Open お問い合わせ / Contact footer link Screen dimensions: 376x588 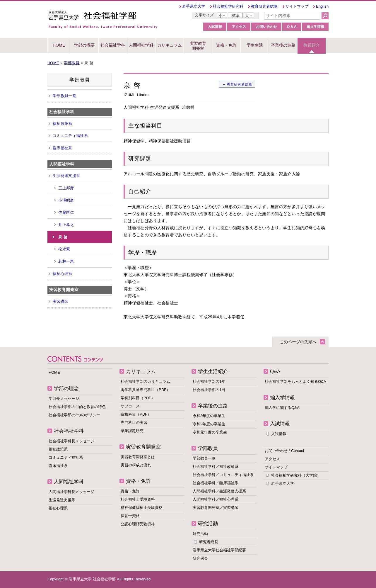coord(284,451)
